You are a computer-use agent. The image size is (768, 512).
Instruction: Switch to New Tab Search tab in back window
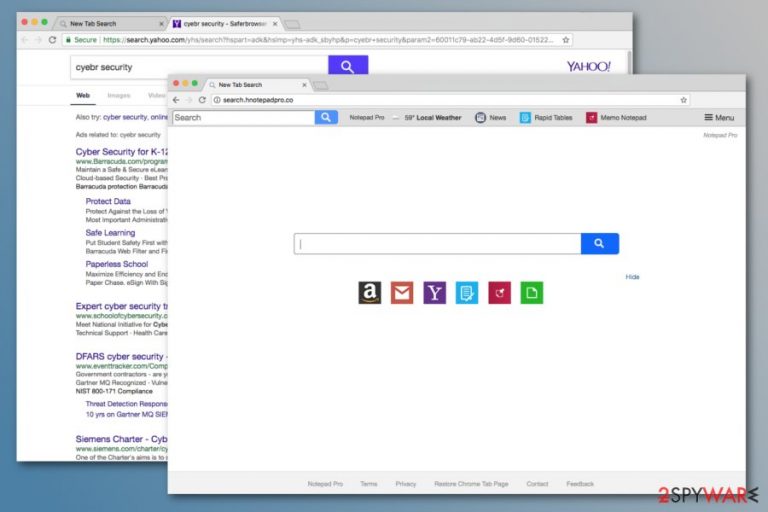tap(110, 24)
